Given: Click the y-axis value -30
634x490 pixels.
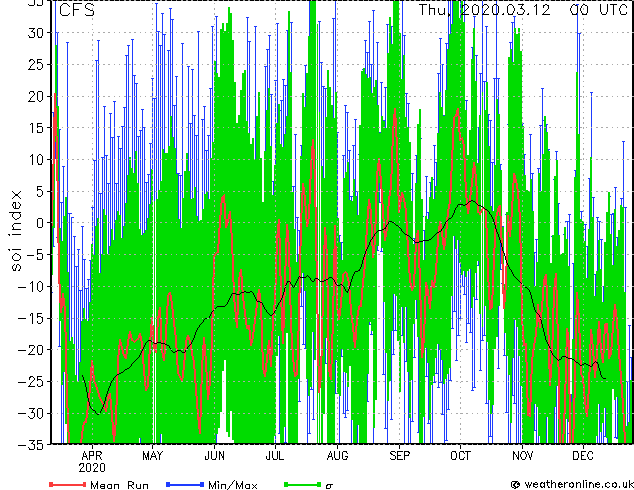Looking at the screenshot, I should (31, 413).
